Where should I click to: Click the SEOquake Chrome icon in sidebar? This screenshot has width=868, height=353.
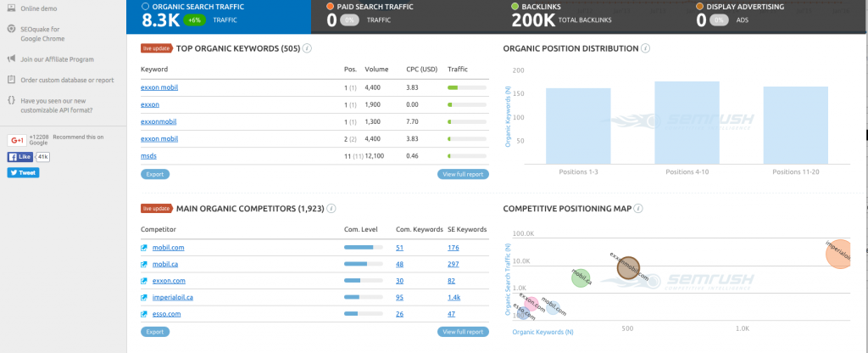pyautogui.click(x=11, y=29)
